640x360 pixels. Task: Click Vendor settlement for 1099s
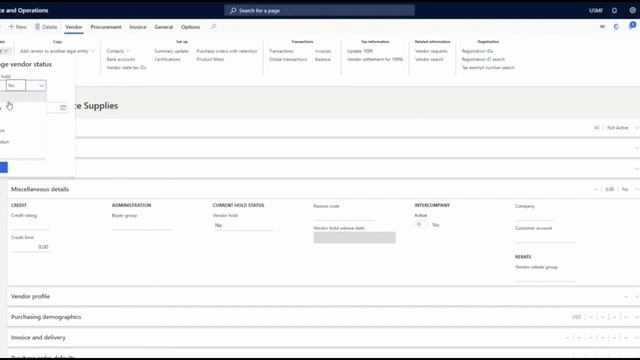[x=375, y=59]
